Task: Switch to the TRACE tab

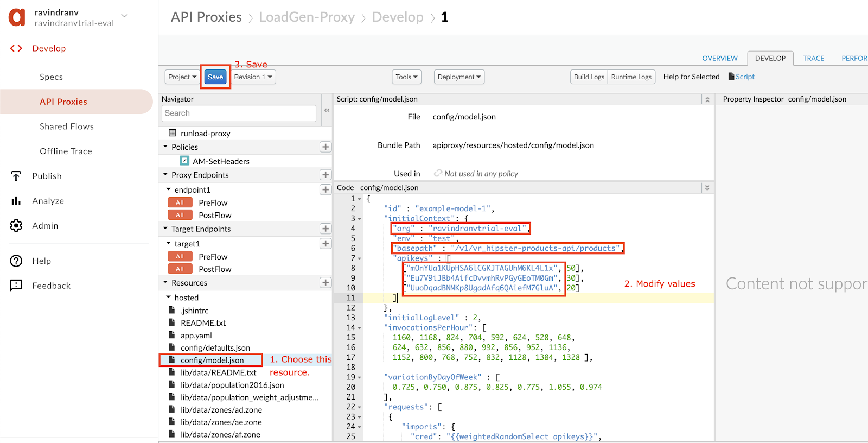Action: coord(813,59)
